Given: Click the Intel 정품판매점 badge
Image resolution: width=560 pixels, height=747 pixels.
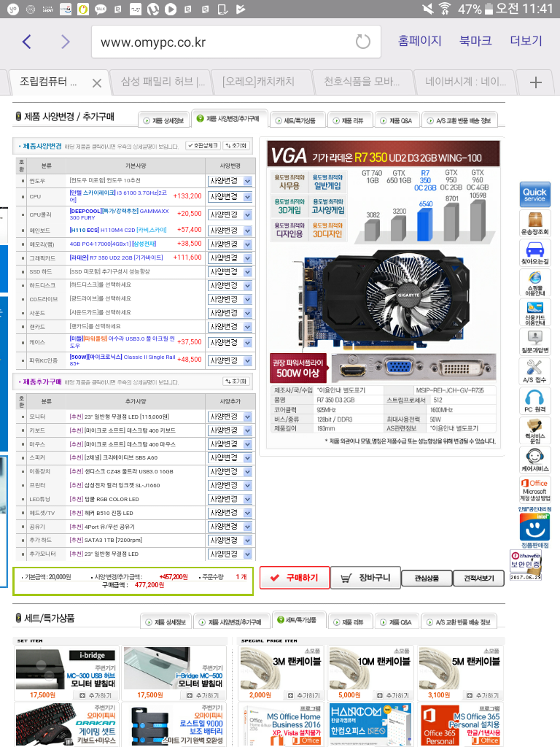Looking at the screenshot, I should (x=534, y=527).
